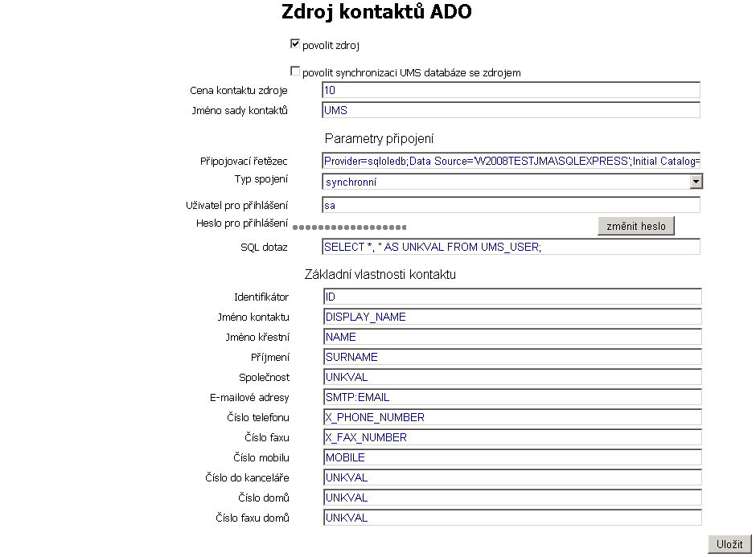Select the 'Uživatel pro přihlášení' field containing sa

[x=511, y=205]
